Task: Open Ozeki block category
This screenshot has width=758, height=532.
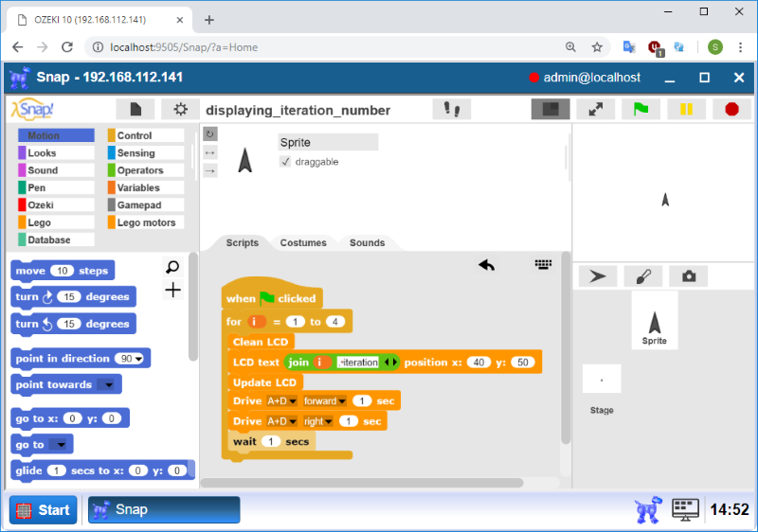Action: [56, 205]
